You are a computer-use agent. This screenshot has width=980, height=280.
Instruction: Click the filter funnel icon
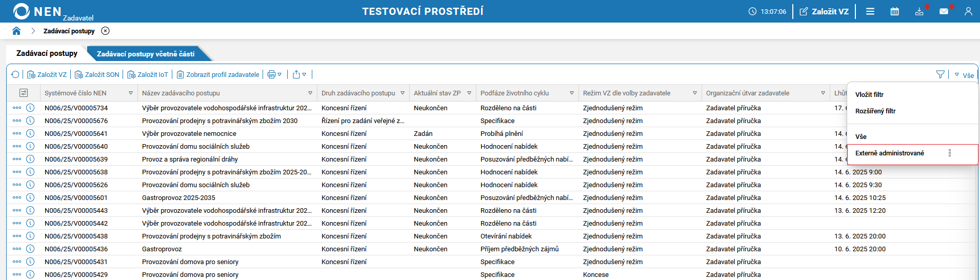pyautogui.click(x=941, y=74)
